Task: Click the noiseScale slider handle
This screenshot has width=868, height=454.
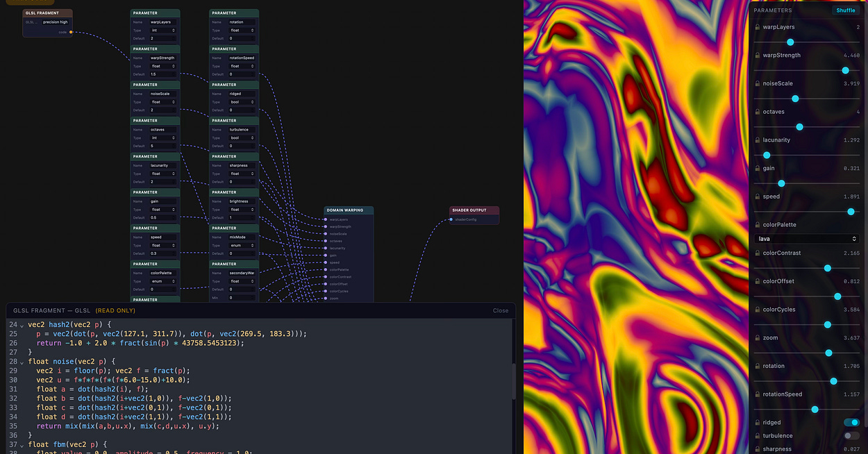Action: (x=795, y=99)
